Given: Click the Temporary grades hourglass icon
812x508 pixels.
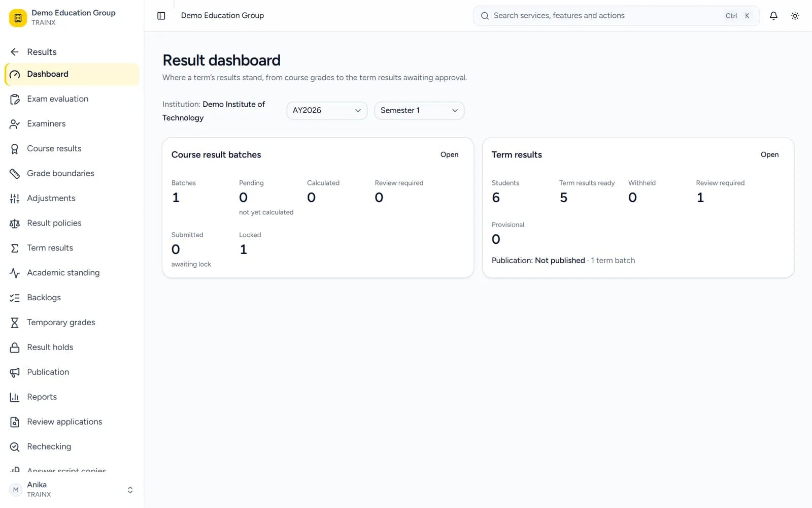Looking at the screenshot, I should (x=15, y=323).
